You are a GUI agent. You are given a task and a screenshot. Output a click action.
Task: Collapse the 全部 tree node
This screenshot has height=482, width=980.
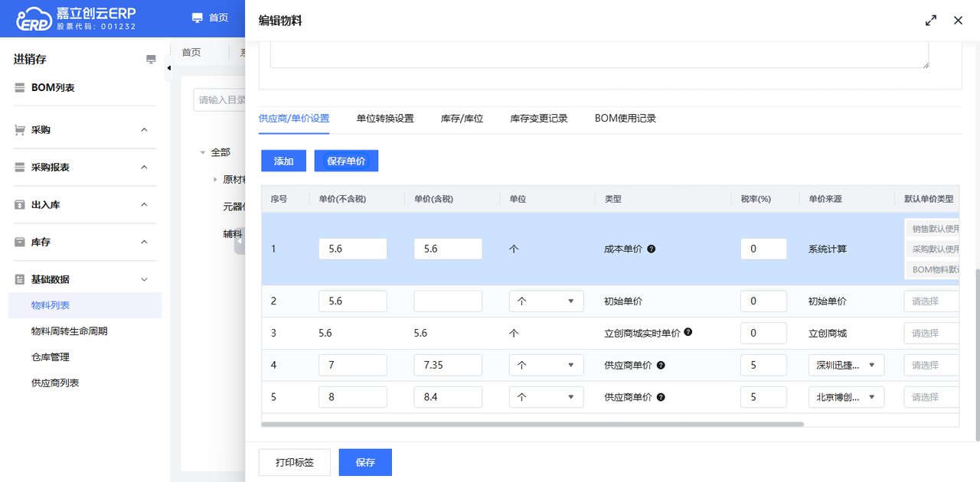pos(203,153)
